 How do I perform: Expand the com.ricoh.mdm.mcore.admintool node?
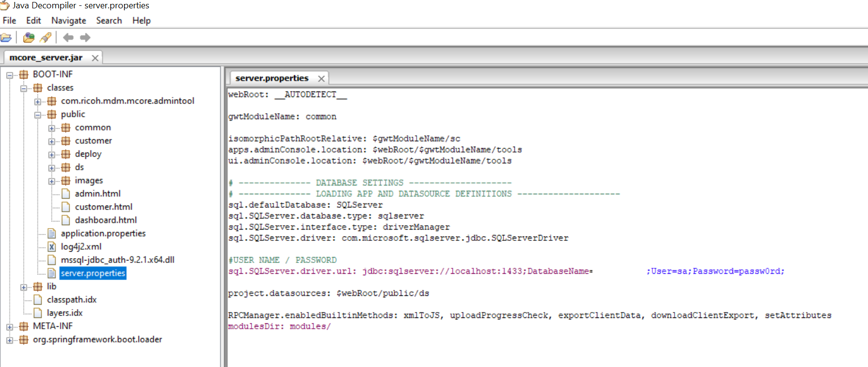[37, 102]
